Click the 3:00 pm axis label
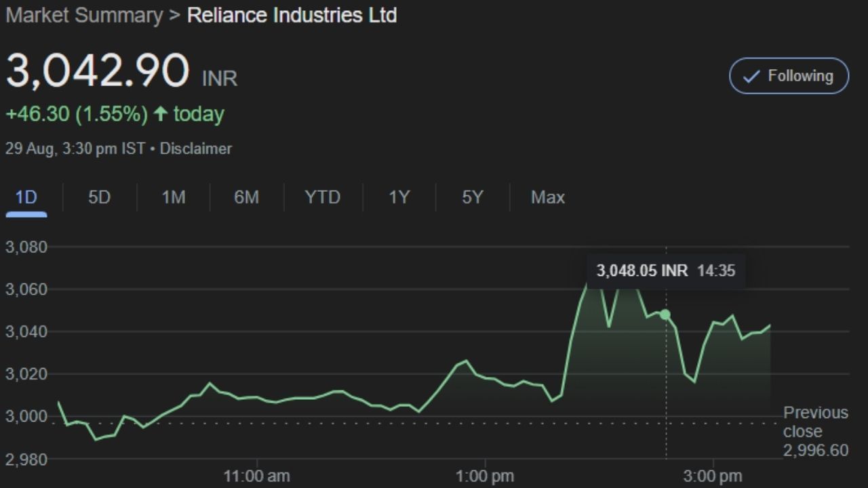The width and height of the screenshot is (868, 488). [713, 476]
